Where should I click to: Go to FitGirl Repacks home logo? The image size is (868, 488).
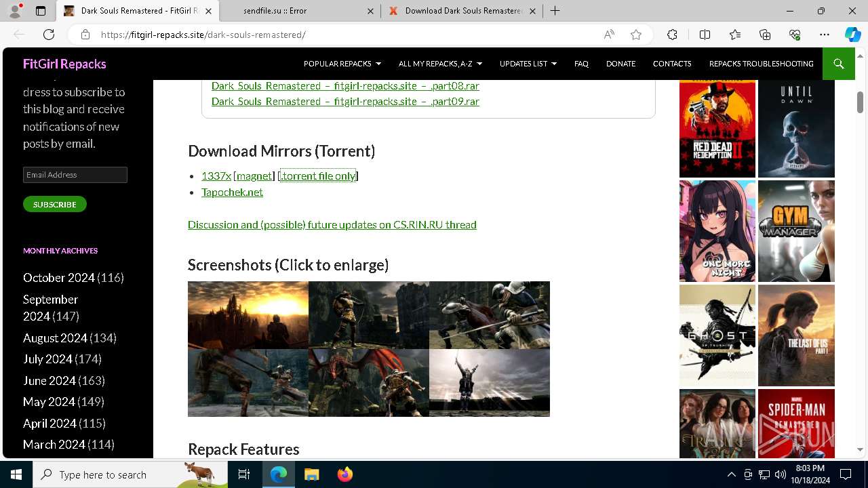[64, 64]
